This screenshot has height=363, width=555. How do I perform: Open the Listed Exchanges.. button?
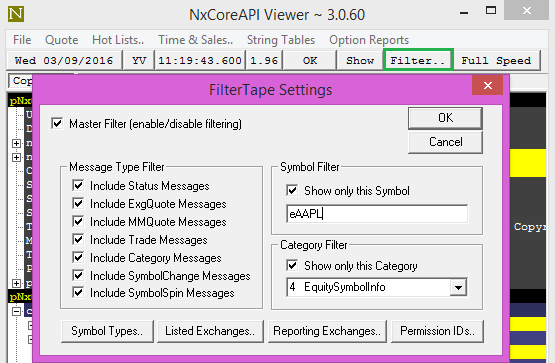(210, 331)
